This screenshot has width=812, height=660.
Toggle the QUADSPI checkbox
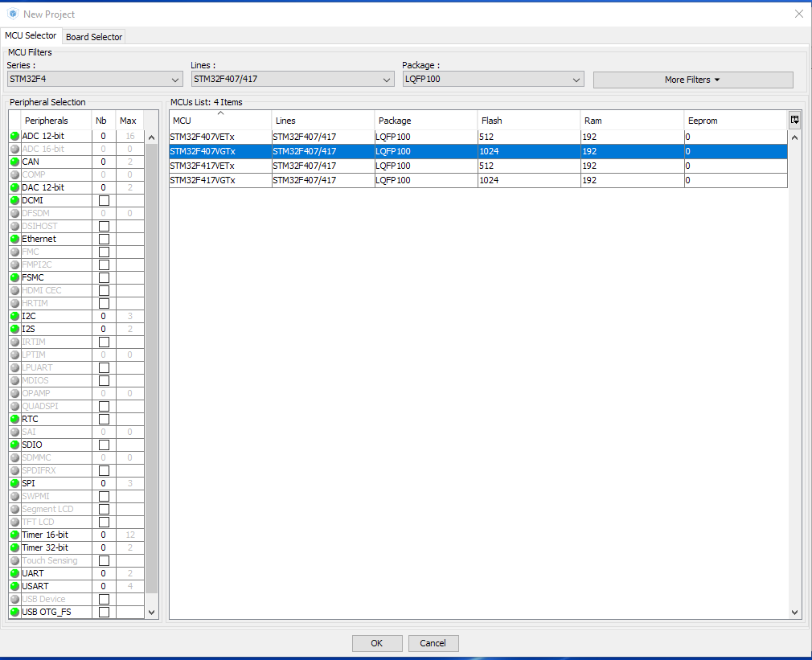click(104, 406)
